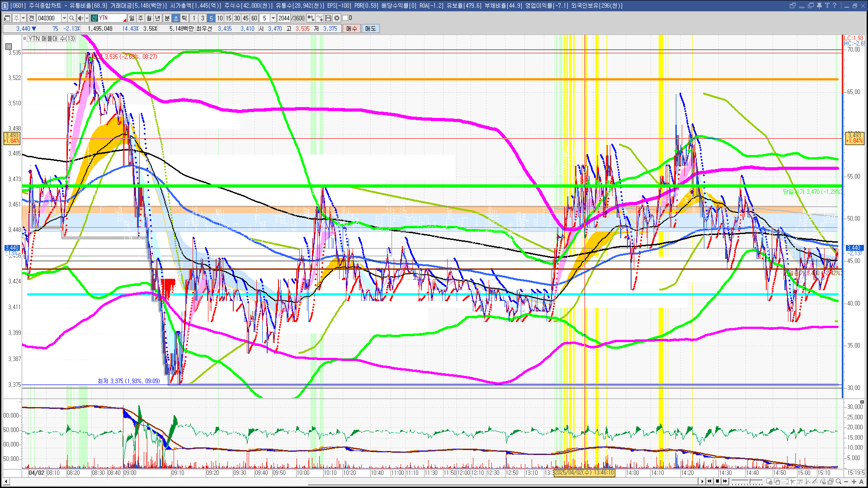Toggle the 분 (minute) chart period button
The height and width of the screenshot is (488, 868).
click(x=167, y=18)
